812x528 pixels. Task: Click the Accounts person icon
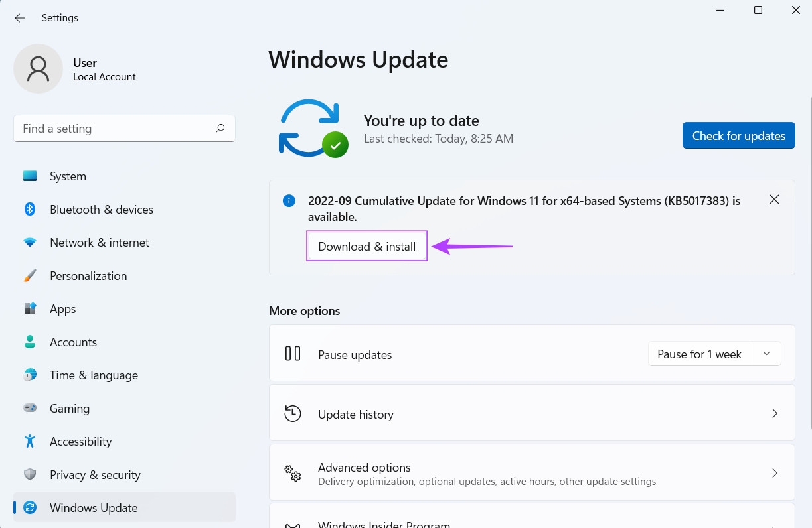pyautogui.click(x=30, y=342)
